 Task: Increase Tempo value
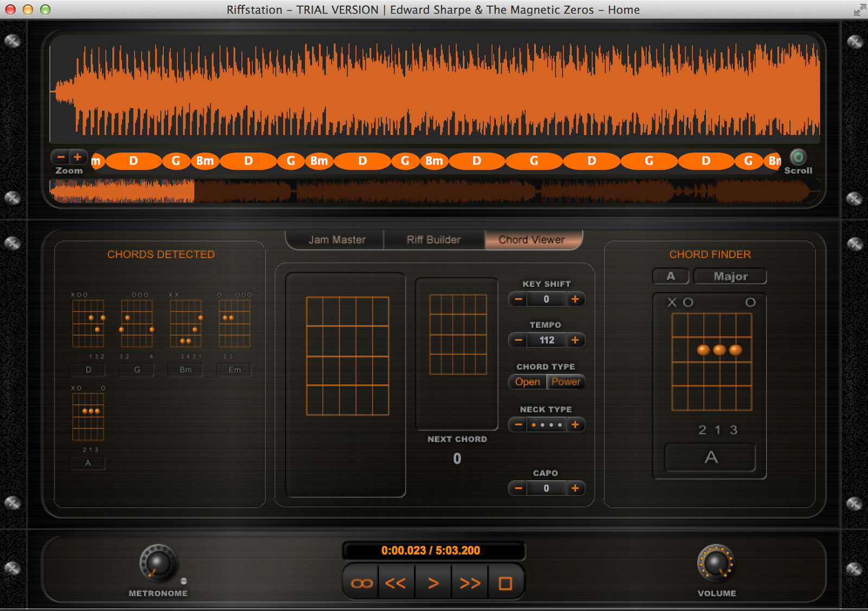(x=575, y=340)
